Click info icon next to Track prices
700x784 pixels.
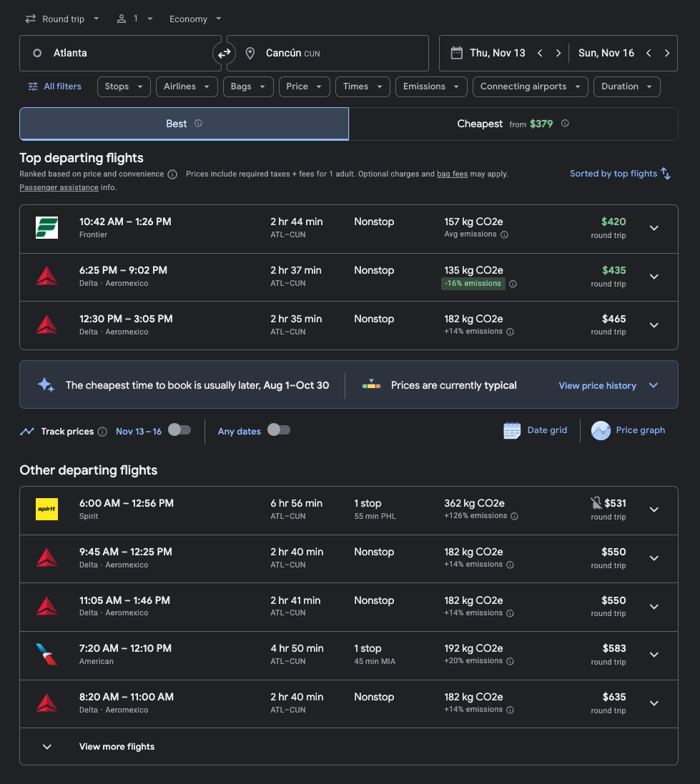(x=102, y=432)
